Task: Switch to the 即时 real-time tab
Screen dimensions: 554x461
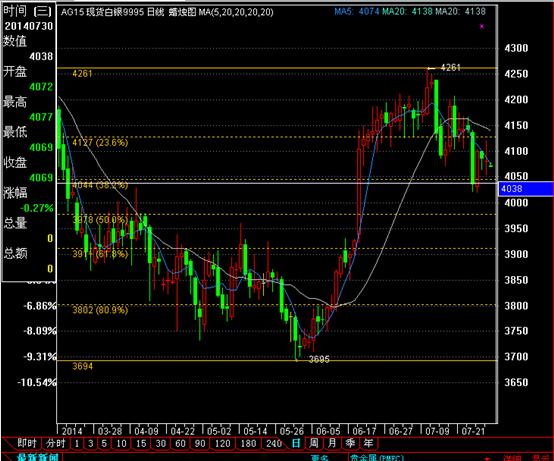Action: (26, 443)
